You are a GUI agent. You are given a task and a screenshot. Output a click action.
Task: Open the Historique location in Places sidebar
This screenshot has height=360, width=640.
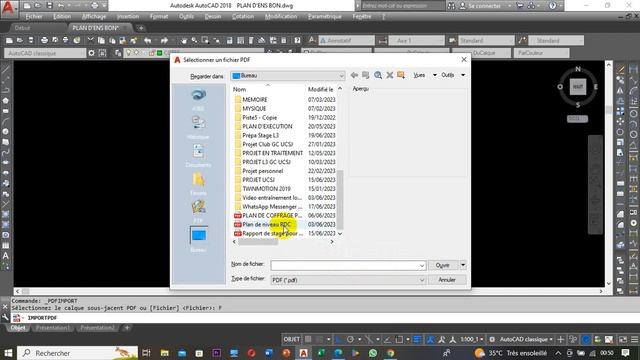click(198, 128)
